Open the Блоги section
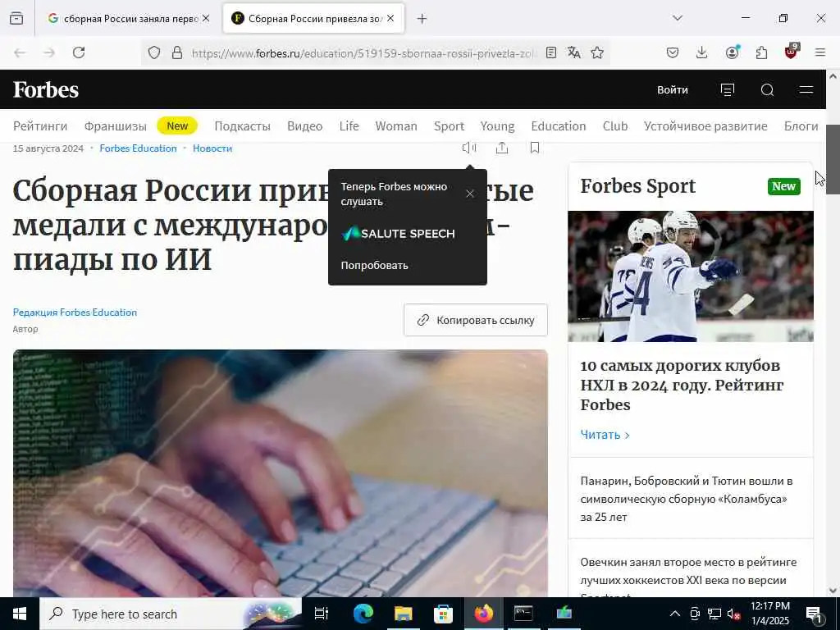 point(801,126)
